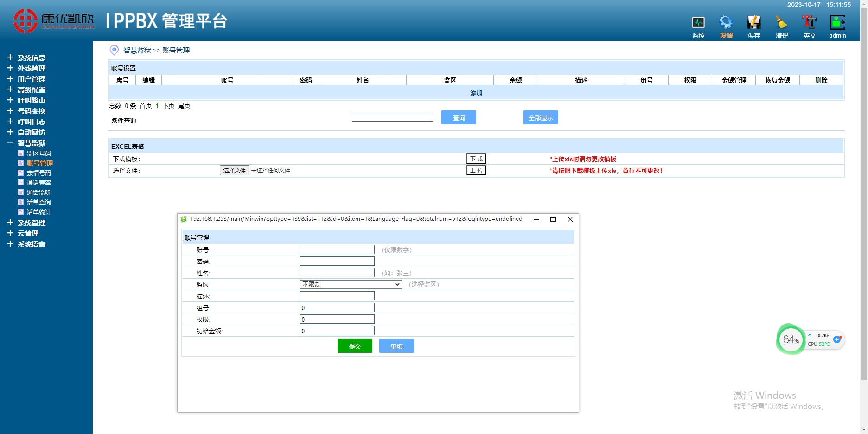Image resolution: width=868 pixels, height=434 pixels.
Task: Focus the 初始金额 input field in popup
Action: coord(337,331)
